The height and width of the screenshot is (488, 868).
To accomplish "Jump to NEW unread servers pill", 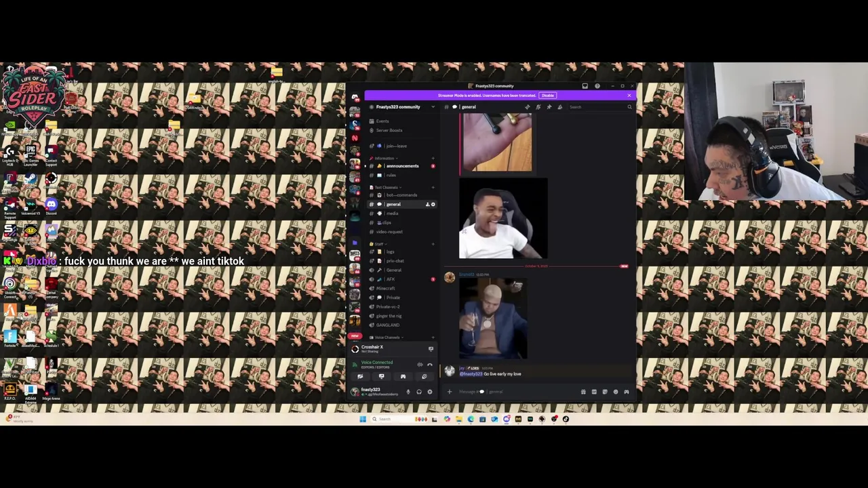I will pyautogui.click(x=355, y=336).
